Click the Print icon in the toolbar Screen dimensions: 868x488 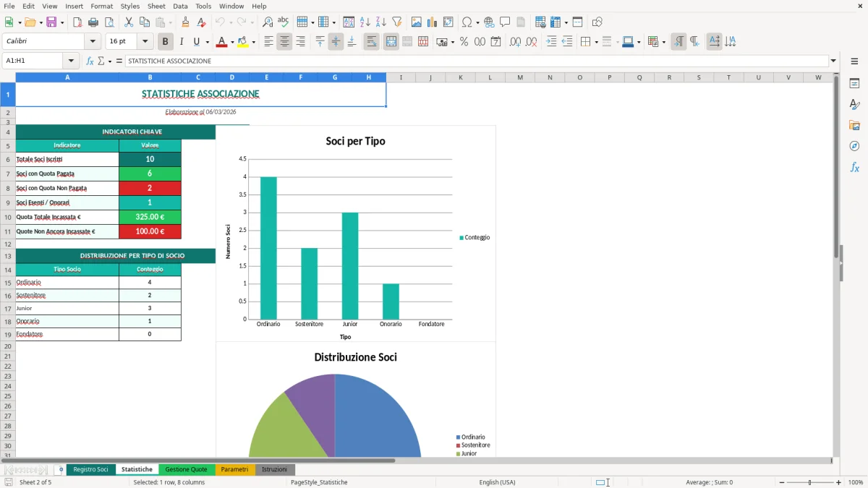93,22
